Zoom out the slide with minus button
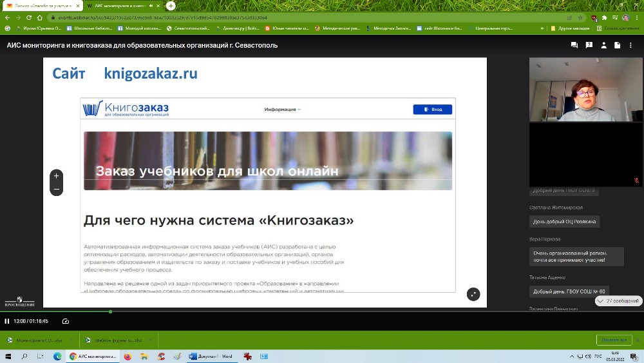644x363 pixels. coord(57,190)
